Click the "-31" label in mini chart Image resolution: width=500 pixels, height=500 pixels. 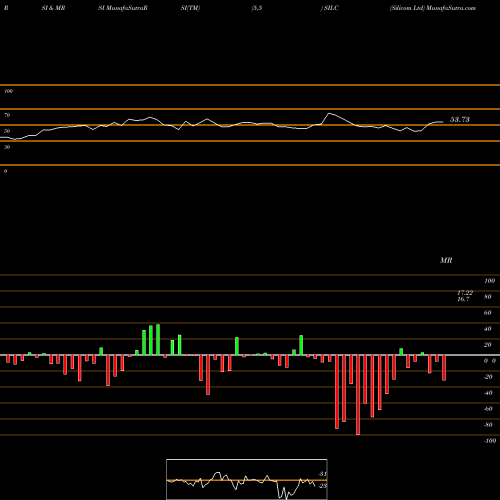(322, 474)
